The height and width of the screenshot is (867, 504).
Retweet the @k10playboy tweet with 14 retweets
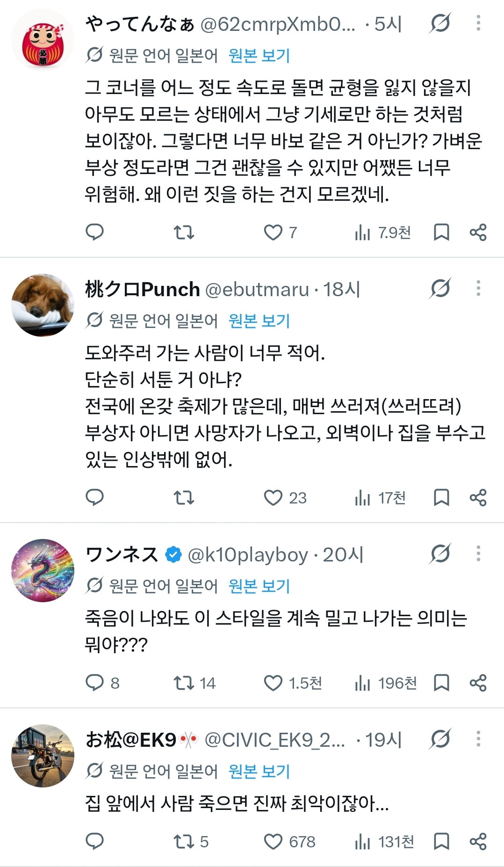pyautogui.click(x=194, y=683)
